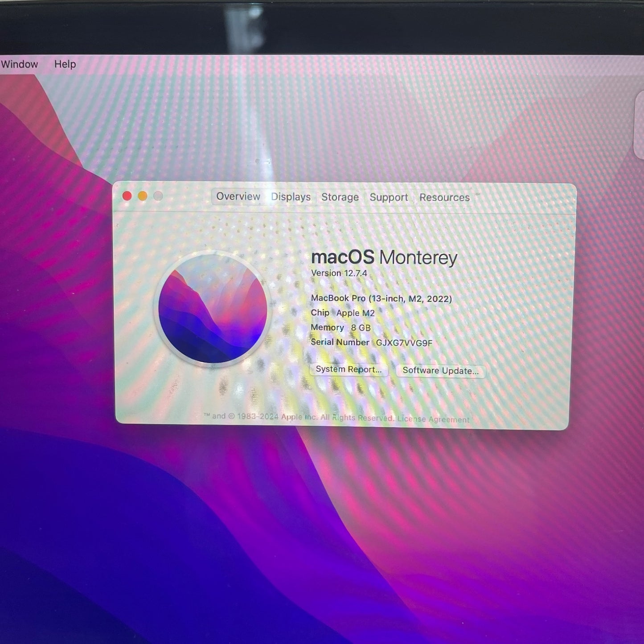Click the Software Update... button
644x644 pixels.
click(440, 371)
